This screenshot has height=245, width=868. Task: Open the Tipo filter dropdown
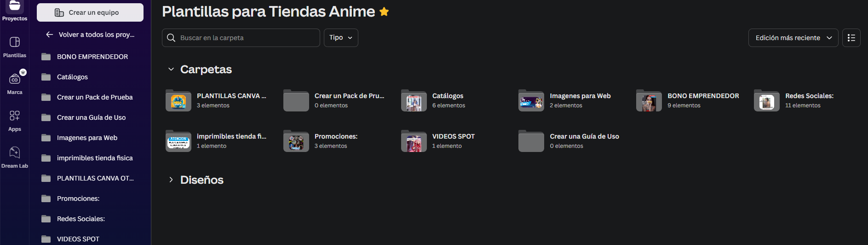tap(341, 38)
